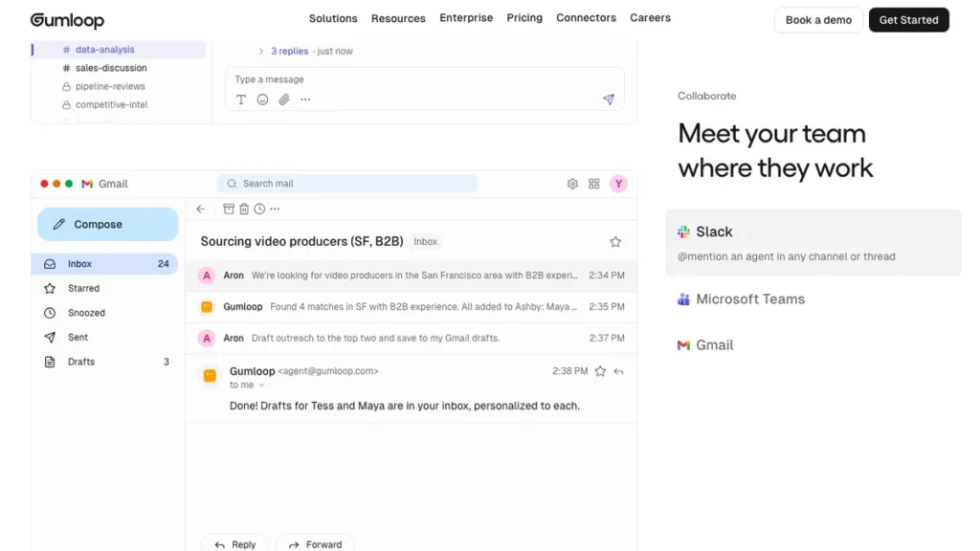
Task: Expand Aron's 2:37 PM message
Action: [412, 338]
